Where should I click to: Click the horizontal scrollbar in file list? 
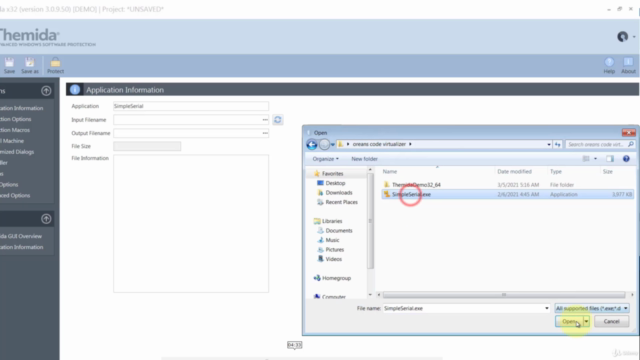click(504, 295)
